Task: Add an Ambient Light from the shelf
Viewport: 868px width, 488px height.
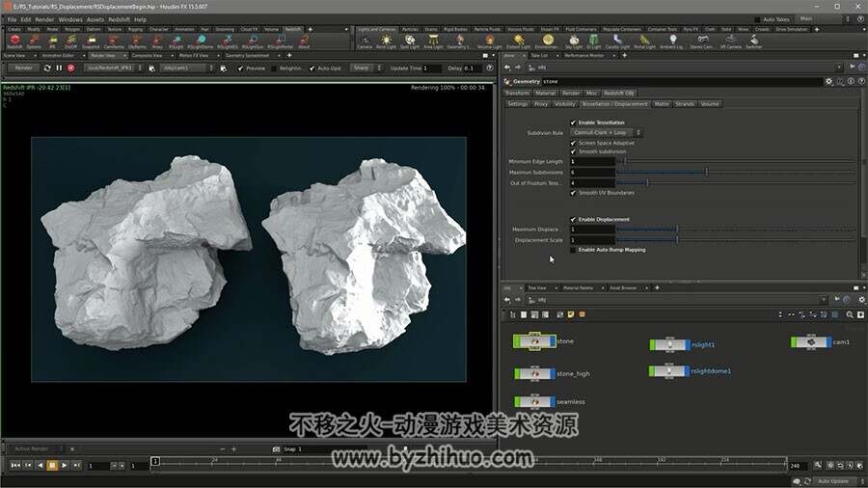Action: [x=672, y=41]
